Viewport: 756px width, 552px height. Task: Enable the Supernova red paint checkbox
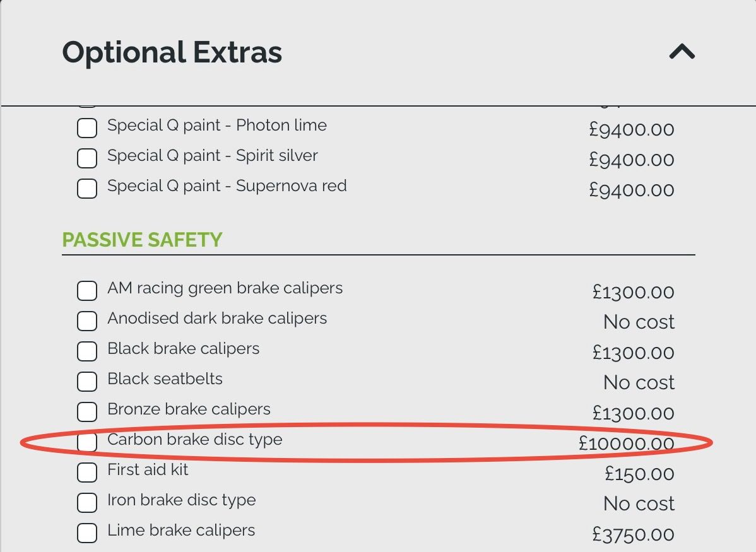coord(87,189)
